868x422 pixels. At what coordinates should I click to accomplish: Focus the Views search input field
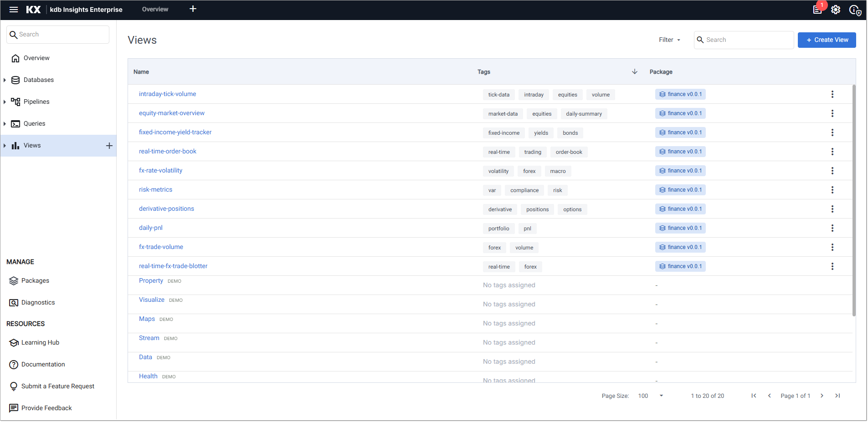point(747,40)
